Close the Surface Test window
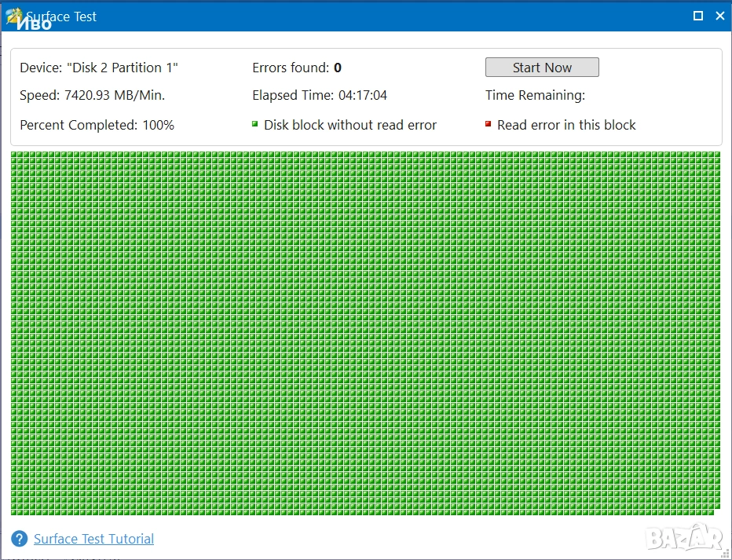The image size is (732, 560). coord(720,16)
